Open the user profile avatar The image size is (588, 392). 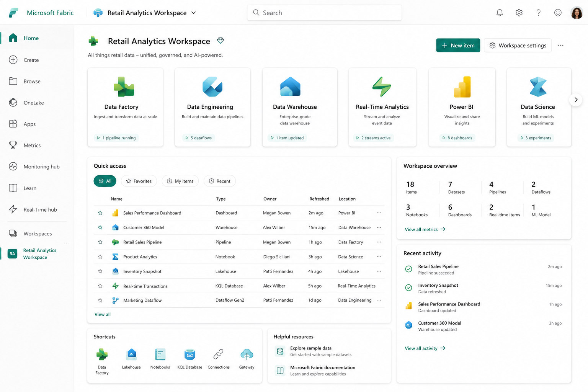(x=577, y=13)
